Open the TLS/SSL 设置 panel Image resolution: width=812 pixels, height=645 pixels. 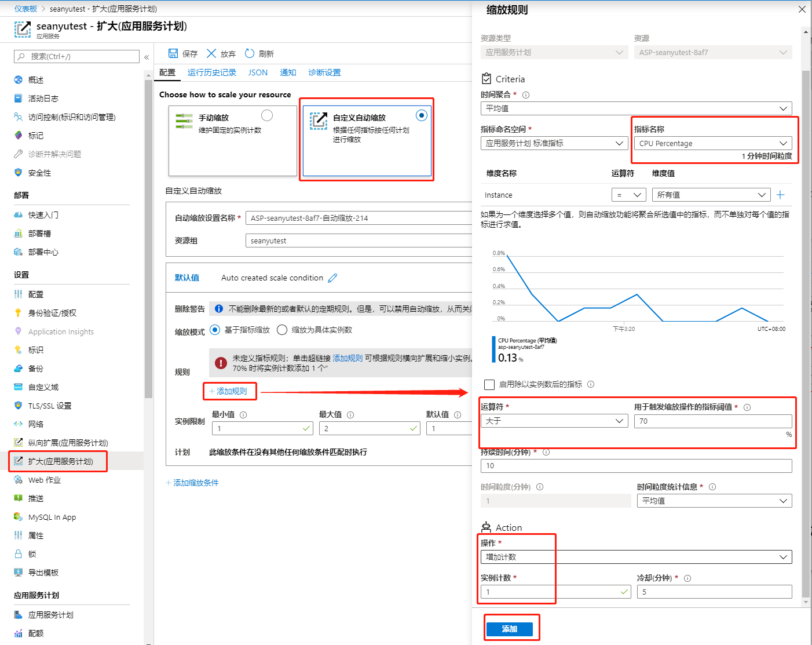[x=51, y=405]
